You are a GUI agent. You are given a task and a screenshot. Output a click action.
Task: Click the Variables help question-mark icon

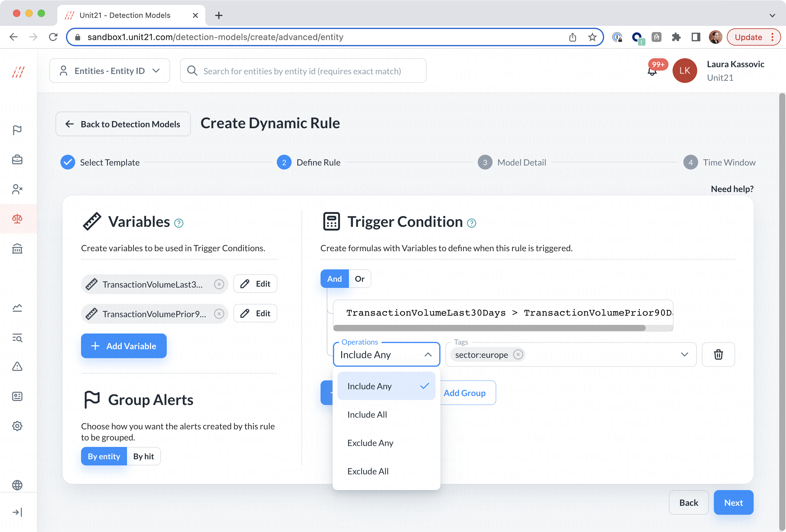pyautogui.click(x=178, y=223)
